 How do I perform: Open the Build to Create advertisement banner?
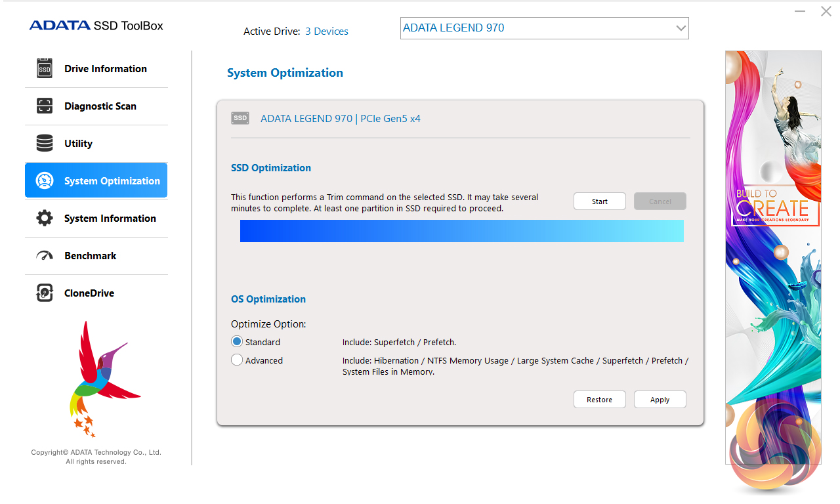(x=773, y=257)
